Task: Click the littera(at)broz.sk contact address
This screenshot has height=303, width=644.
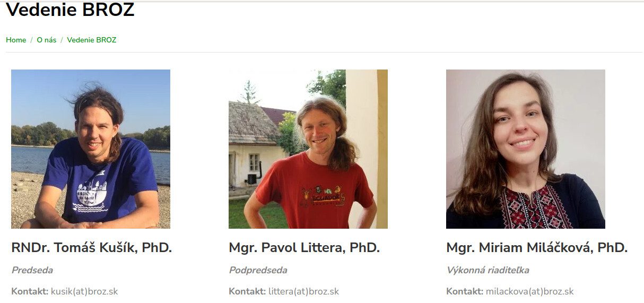Action: 303,291
